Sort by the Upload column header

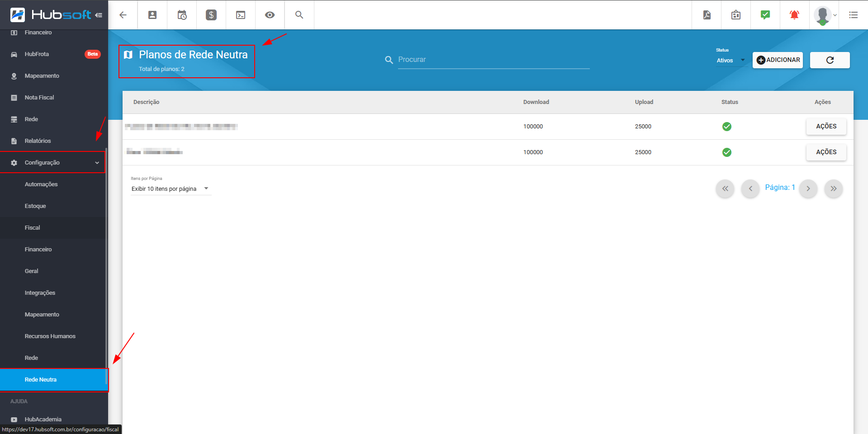[644, 102]
